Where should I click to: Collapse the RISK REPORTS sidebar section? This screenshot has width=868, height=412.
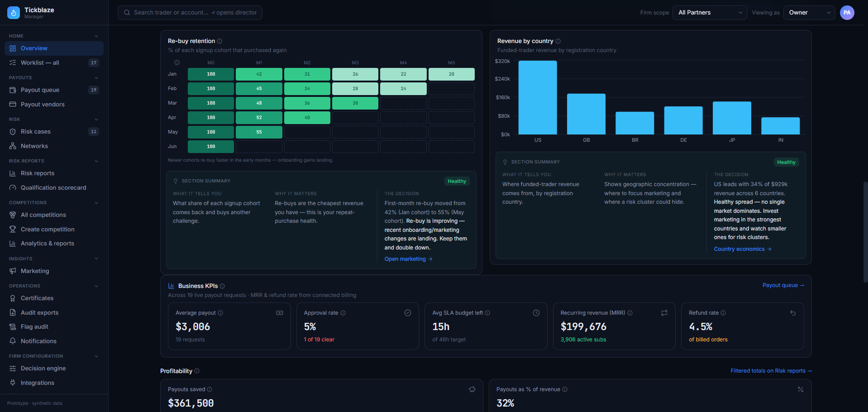click(x=96, y=161)
